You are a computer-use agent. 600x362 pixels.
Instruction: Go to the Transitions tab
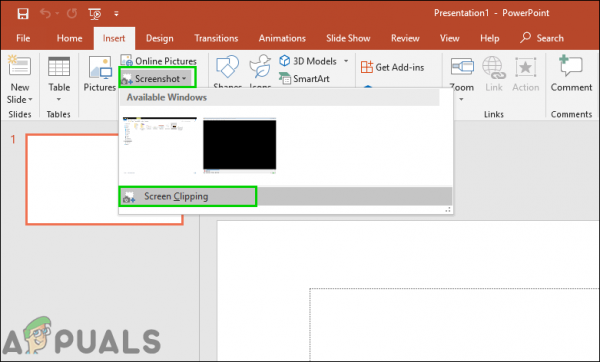coord(216,38)
